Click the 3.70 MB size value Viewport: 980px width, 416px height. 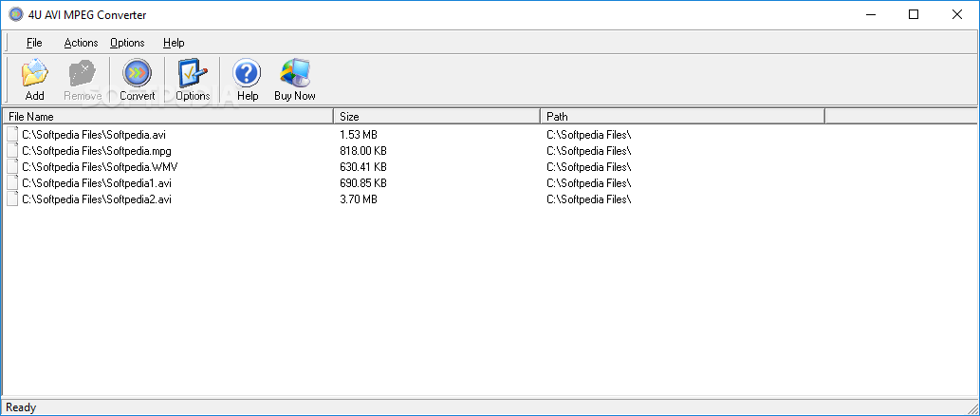click(359, 199)
